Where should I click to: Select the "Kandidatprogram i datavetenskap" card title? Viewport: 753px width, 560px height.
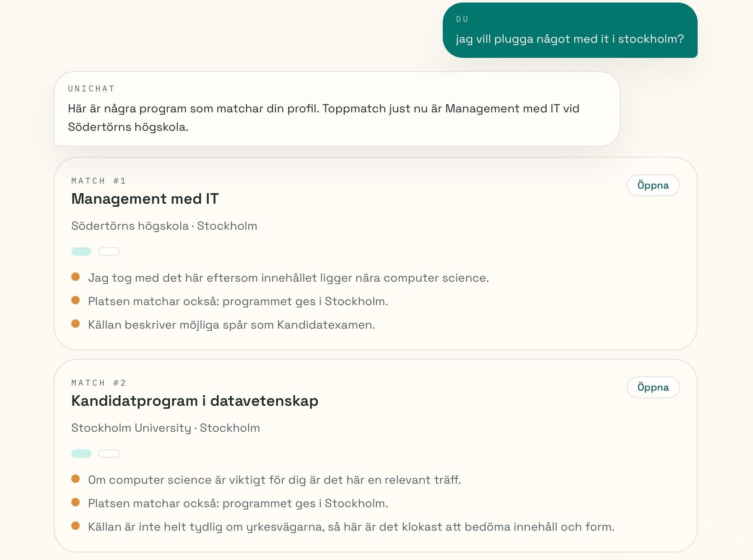[195, 401]
